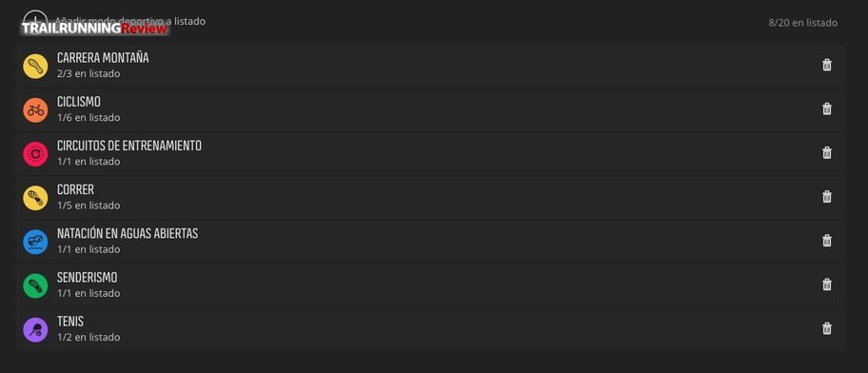Click the yellow trail running shoe icon

click(35, 66)
